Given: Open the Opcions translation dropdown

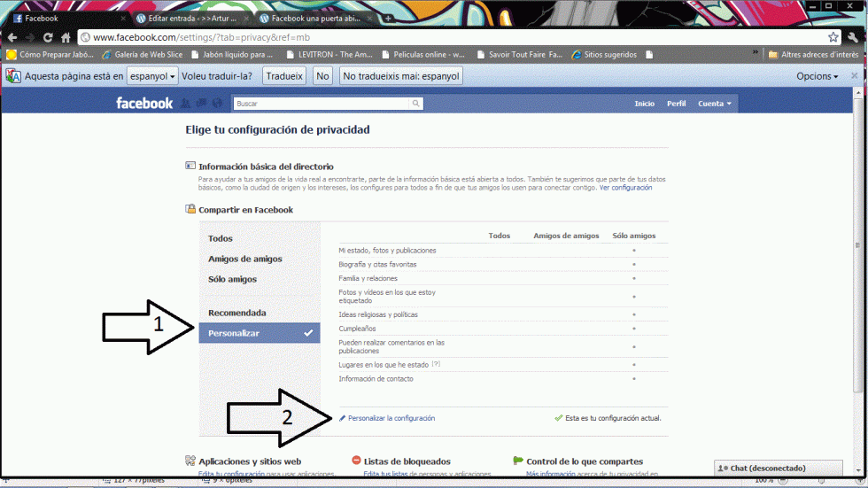Looking at the screenshot, I should click(x=817, y=76).
